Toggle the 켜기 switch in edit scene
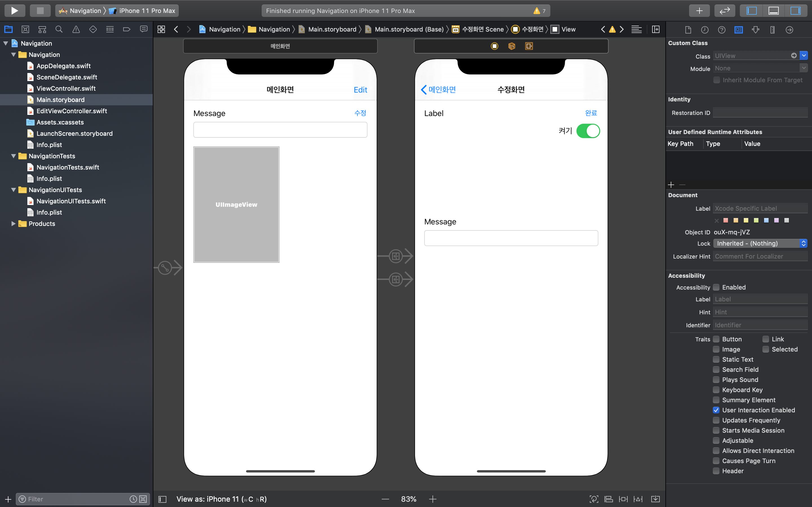The height and width of the screenshot is (507, 812). click(x=588, y=131)
